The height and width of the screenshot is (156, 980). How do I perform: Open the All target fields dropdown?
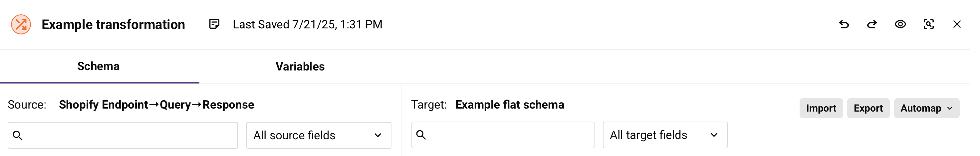click(x=665, y=135)
